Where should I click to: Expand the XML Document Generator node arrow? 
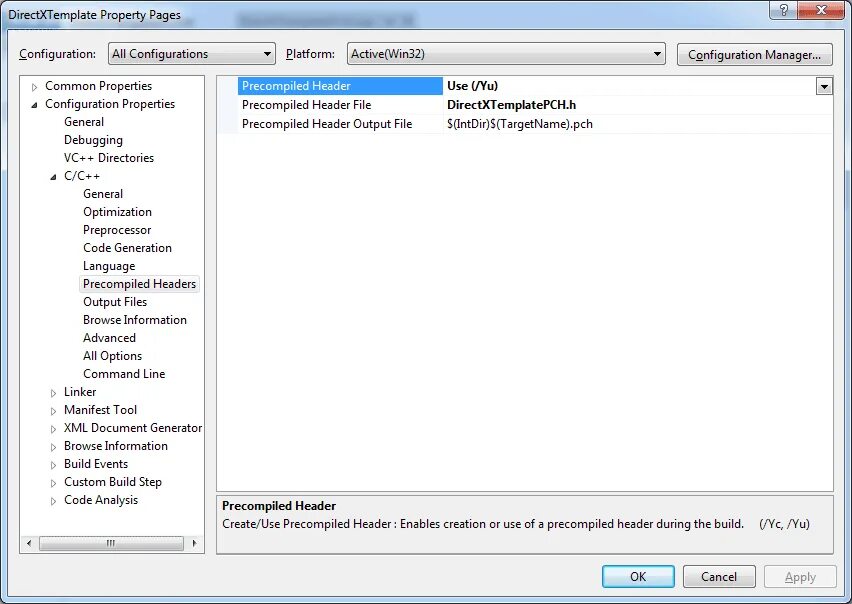click(53, 429)
